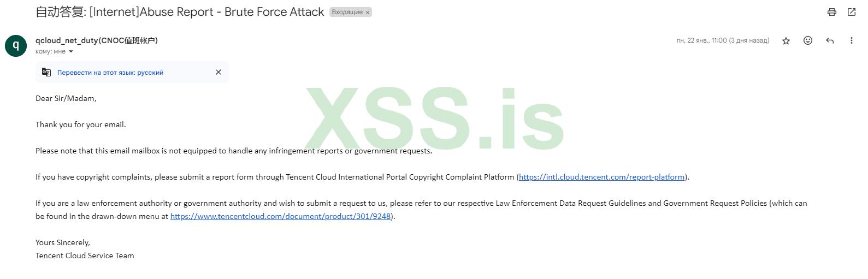Image resolution: width=868 pixels, height=279 pixels.
Task: Reply to qcloud_net_duty
Action: [830, 40]
